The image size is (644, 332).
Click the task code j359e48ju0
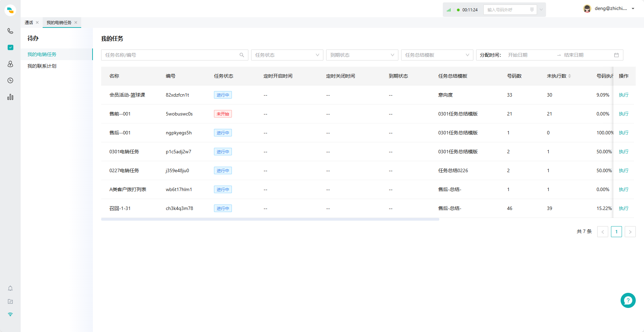point(178,170)
